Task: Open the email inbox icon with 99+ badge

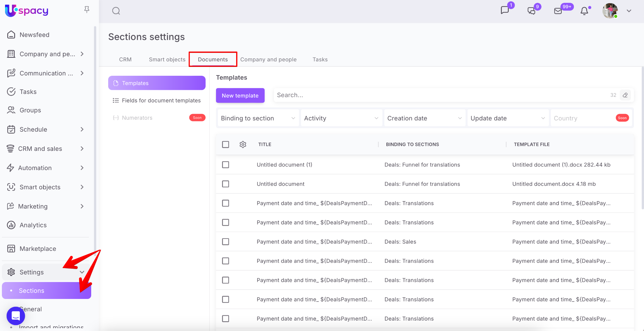Action: point(558,11)
